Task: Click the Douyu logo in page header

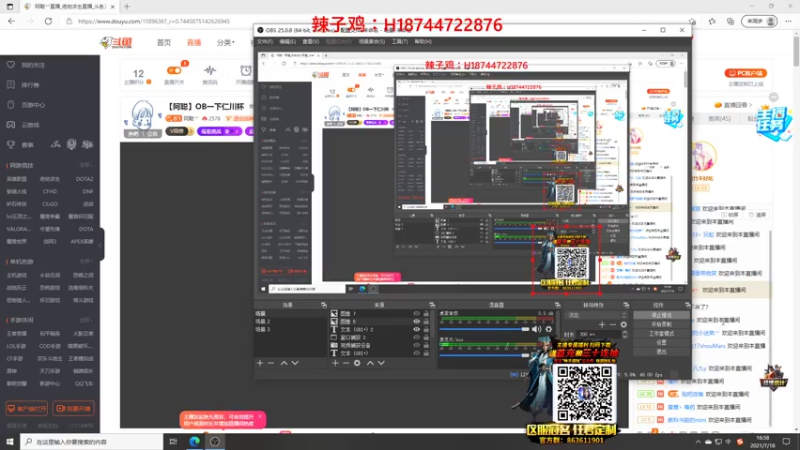Action: (116, 42)
